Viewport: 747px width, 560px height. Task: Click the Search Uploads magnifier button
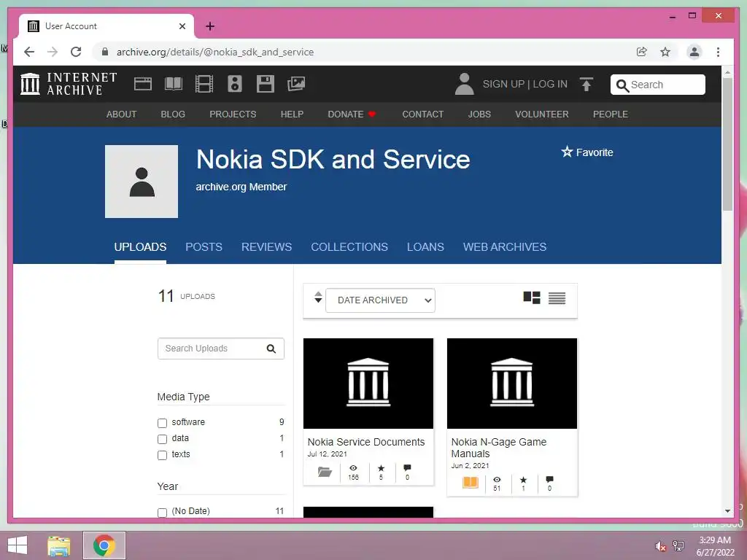pos(271,349)
